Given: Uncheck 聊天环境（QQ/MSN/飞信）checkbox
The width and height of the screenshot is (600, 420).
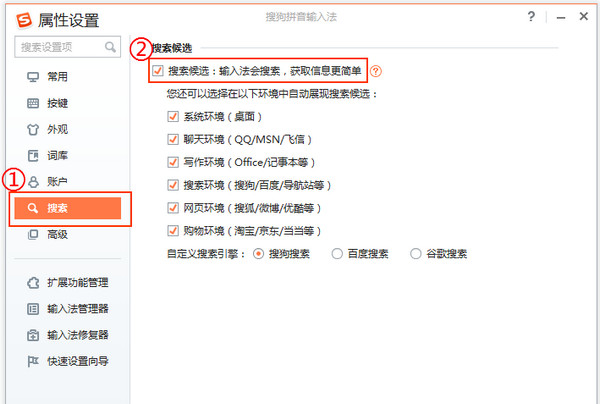Looking at the screenshot, I should [173, 139].
